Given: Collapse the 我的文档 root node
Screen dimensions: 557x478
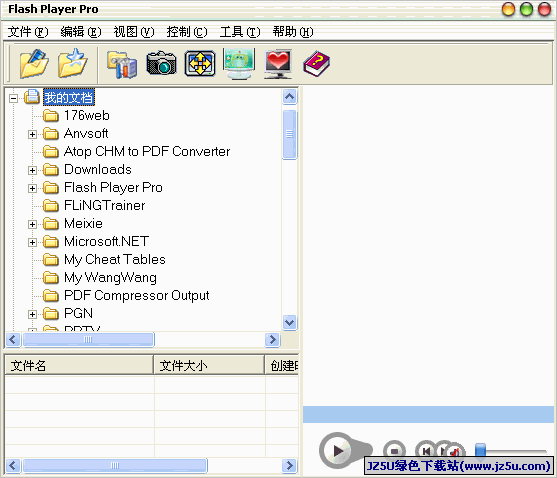Looking at the screenshot, I should (x=13, y=98).
